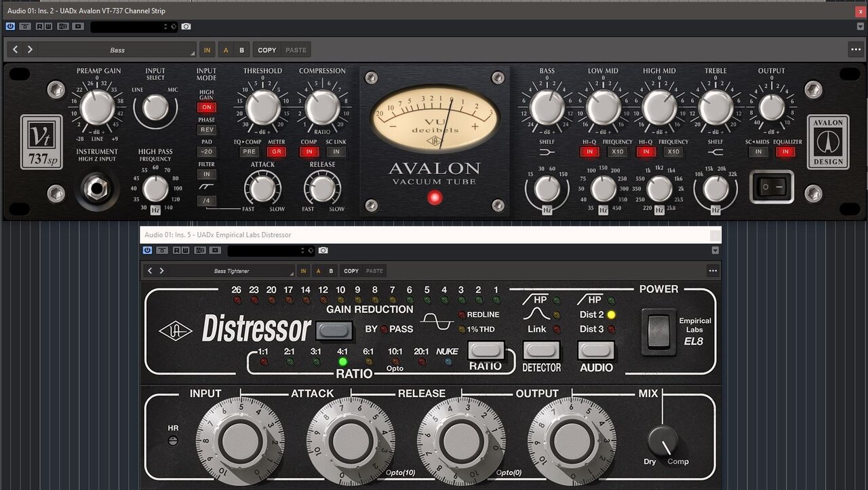This screenshot has height=490, width=868.
Task: Open the Bass preset dropdown
Action: point(117,50)
